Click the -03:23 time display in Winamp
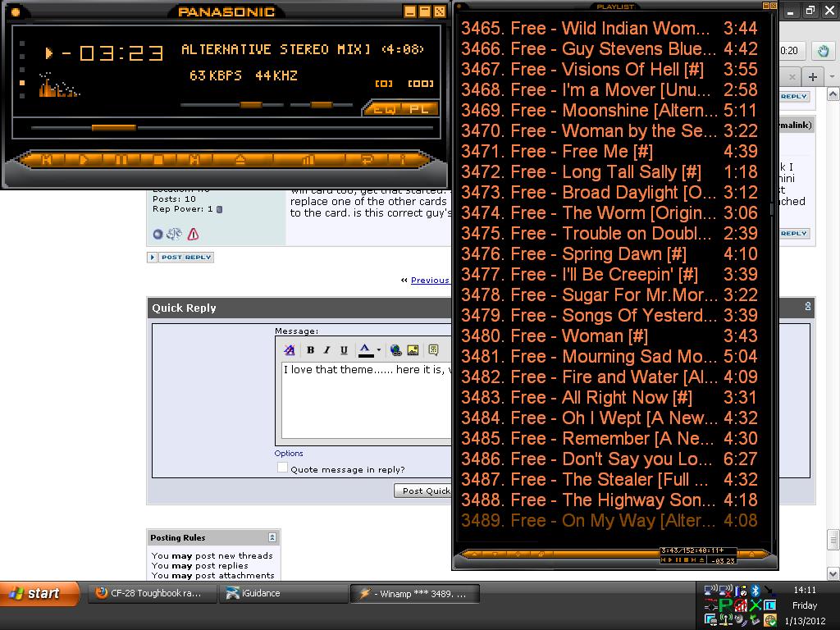 click(112, 53)
